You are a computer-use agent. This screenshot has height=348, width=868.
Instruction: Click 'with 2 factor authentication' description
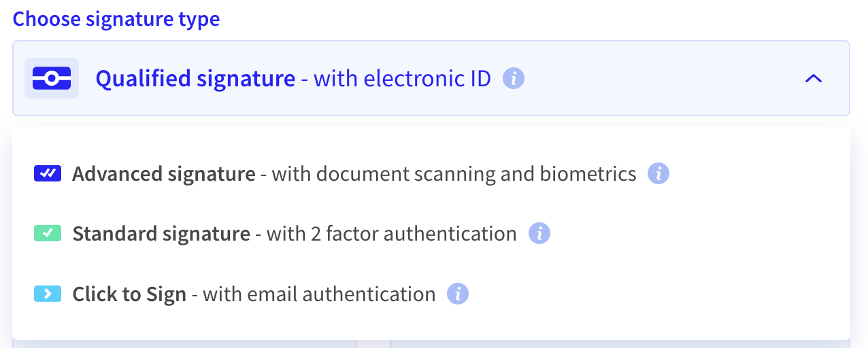[x=392, y=234]
